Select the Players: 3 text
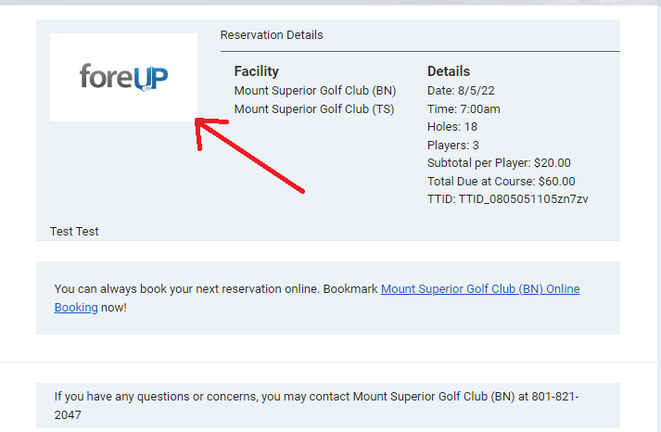 [x=455, y=145]
